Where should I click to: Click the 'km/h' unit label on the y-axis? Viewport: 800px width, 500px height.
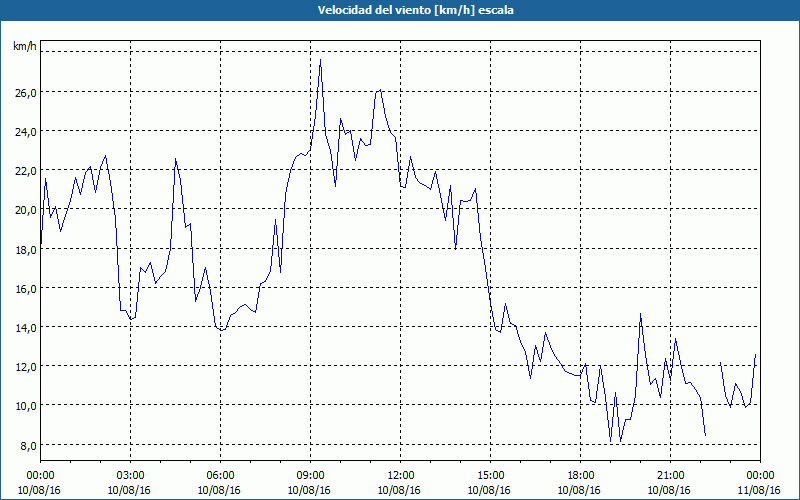tap(24, 46)
